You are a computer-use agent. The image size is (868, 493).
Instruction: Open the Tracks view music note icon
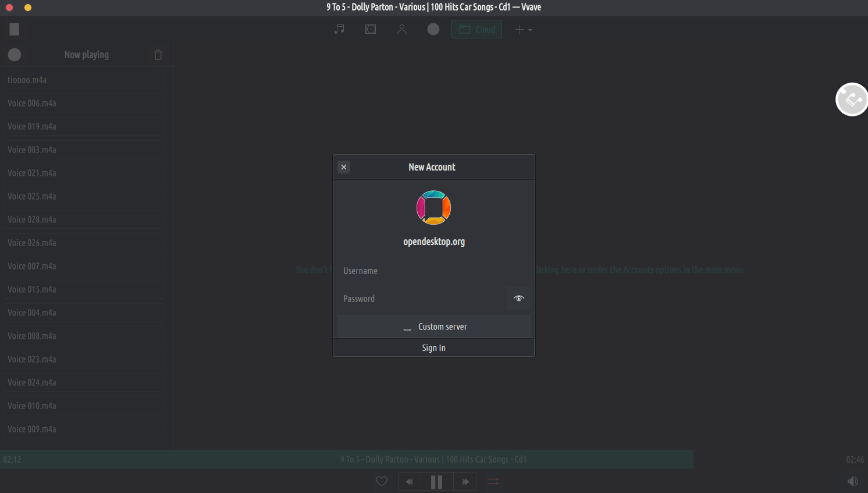coord(339,29)
